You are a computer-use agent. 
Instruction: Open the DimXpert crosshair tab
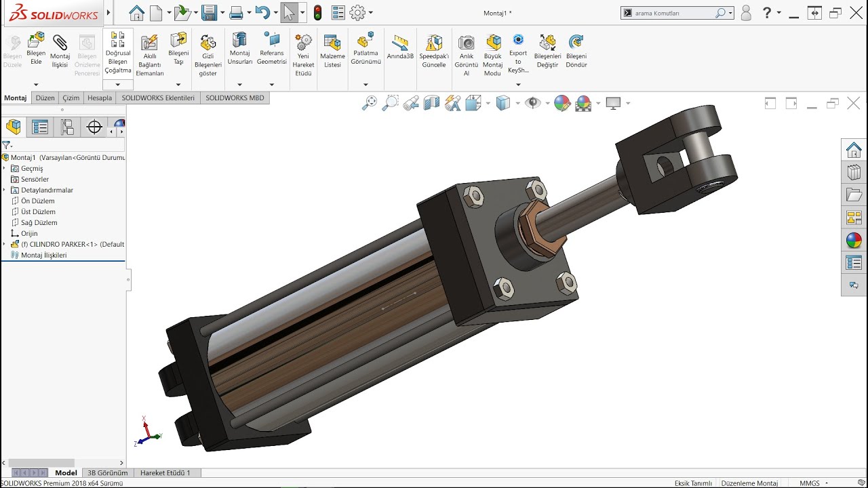(94, 127)
